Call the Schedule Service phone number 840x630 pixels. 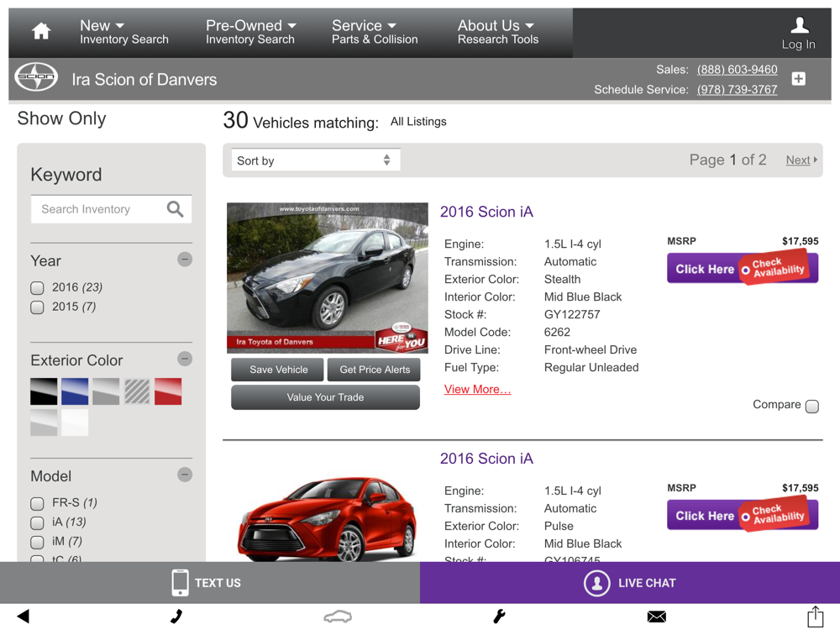(737, 90)
